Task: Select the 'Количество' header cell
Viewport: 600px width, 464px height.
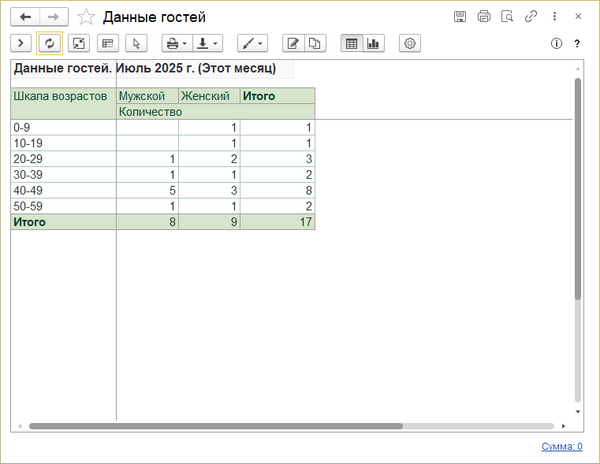Action: (x=216, y=112)
